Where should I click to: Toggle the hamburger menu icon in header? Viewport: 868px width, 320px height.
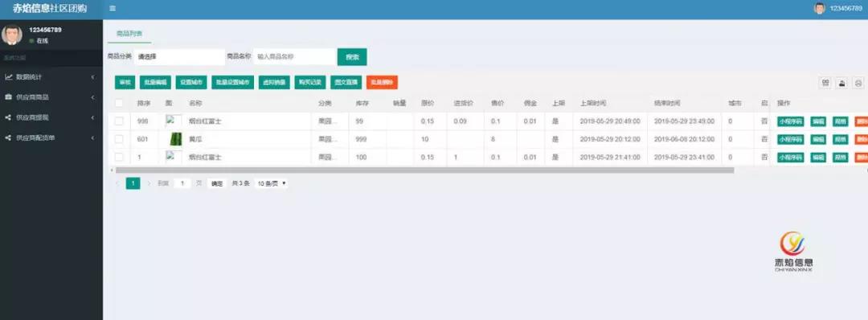(x=113, y=8)
